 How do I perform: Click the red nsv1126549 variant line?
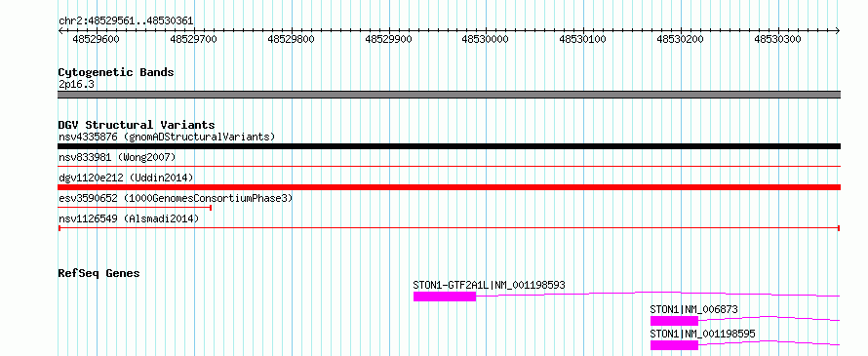pyautogui.click(x=449, y=227)
